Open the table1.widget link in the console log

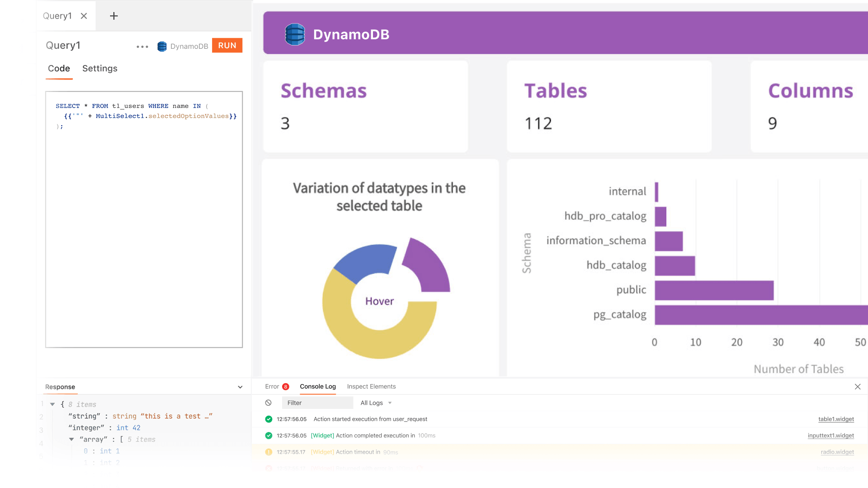pos(836,419)
